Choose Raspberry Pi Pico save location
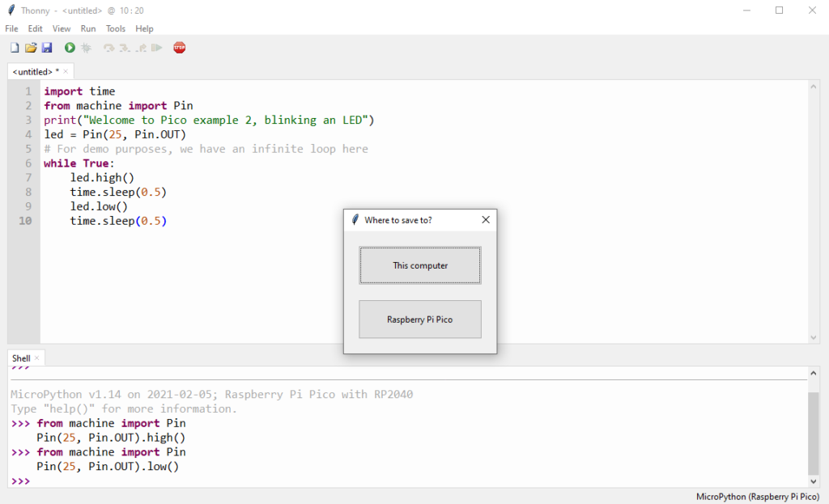Image resolution: width=829 pixels, height=504 pixels. tap(420, 319)
